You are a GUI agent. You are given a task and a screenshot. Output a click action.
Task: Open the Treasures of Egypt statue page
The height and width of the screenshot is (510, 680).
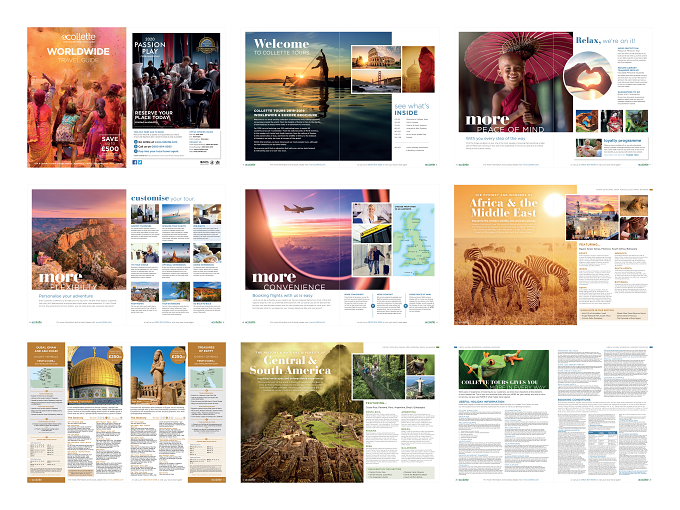177,412
